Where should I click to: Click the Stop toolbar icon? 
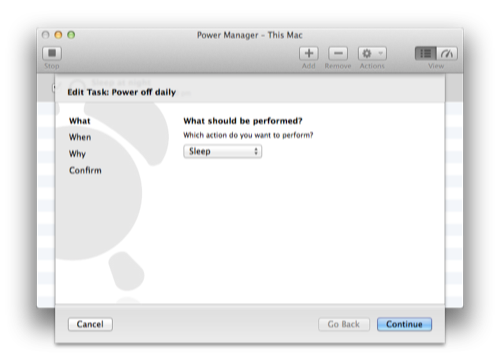tap(52, 53)
